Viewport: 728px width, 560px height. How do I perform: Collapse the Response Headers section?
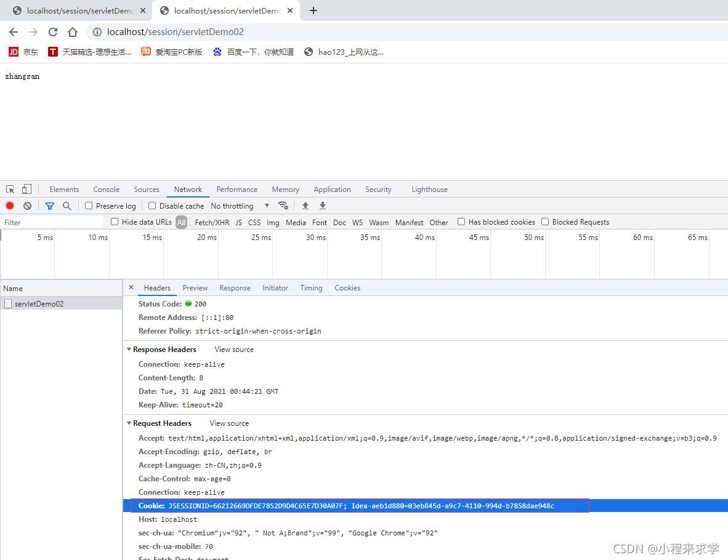tap(130, 349)
